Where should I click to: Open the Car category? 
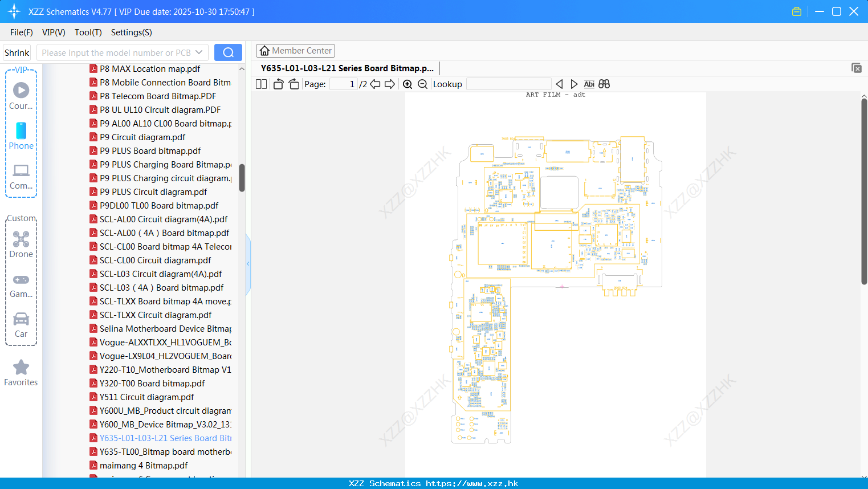(x=21, y=325)
